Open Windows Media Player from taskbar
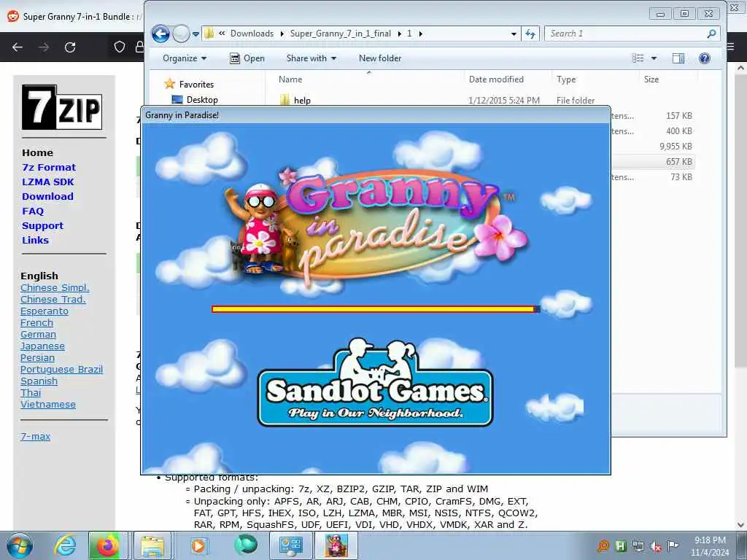This screenshot has width=747, height=560. tap(198, 545)
